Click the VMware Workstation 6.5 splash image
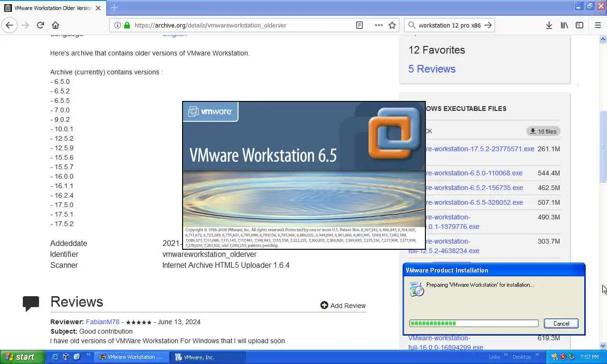Viewport: 607px width, 364px height. [304, 175]
